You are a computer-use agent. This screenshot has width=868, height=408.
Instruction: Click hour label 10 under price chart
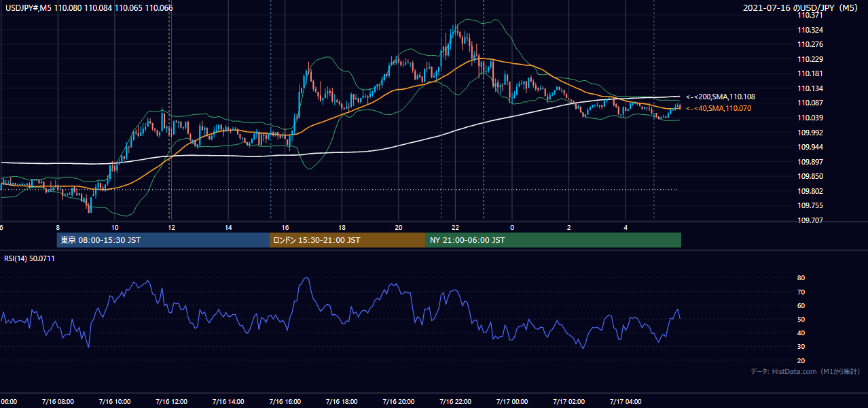[x=115, y=228]
